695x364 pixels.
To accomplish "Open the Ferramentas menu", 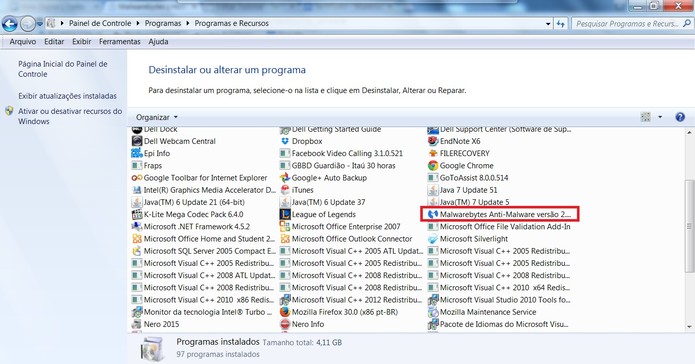I will click(120, 41).
